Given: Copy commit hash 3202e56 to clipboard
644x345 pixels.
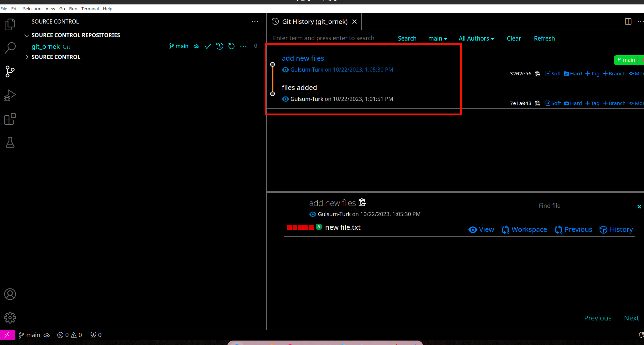Looking at the screenshot, I should coord(537,74).
